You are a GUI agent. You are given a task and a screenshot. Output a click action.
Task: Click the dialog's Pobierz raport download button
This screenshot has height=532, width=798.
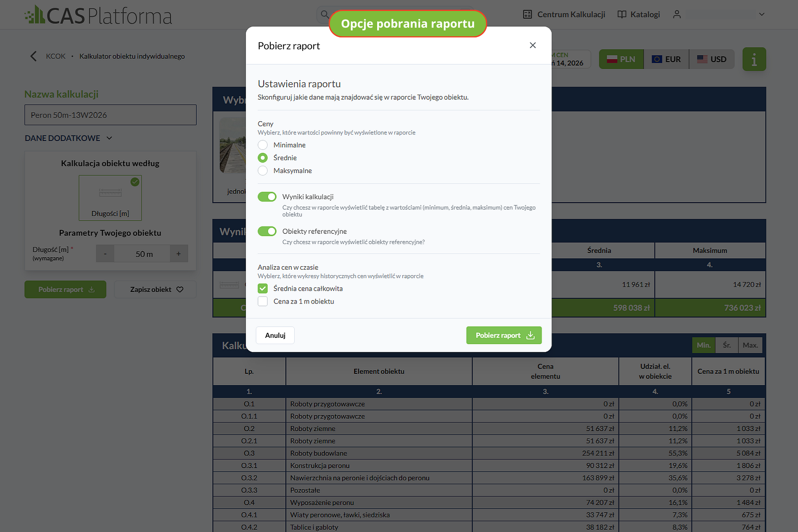coord(504,335)
